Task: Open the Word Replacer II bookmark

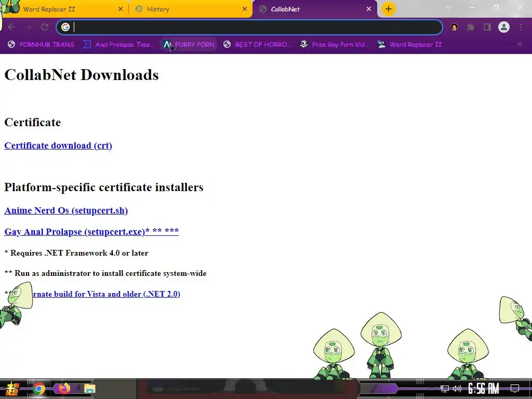Action: pyautogui.click(x=409, y=45)
